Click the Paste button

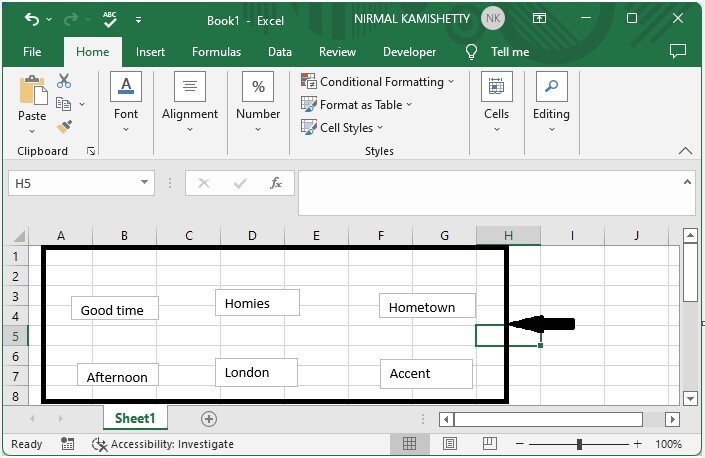(32, 100)
